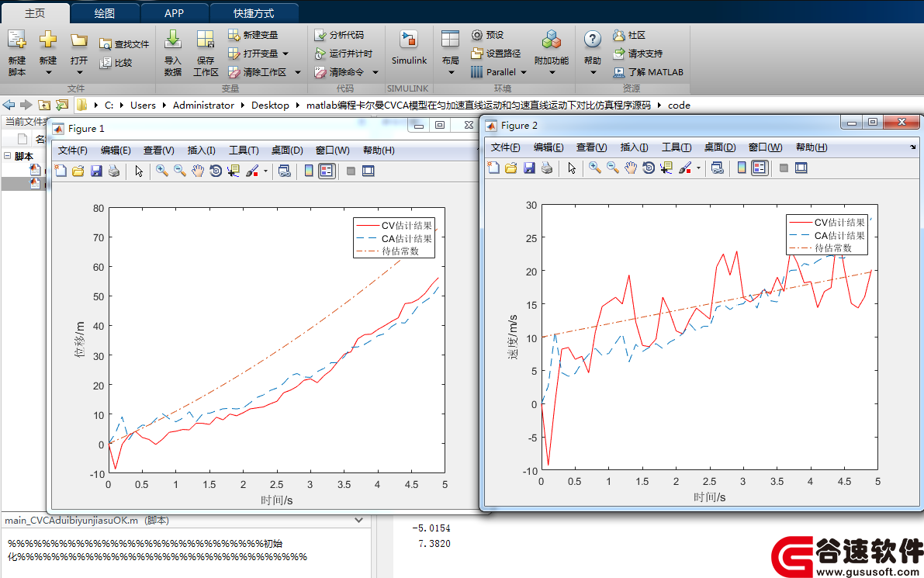Screen dimensions: 924x578
Task: Enable zoom in tool in Figure 1
Action: 161,171
